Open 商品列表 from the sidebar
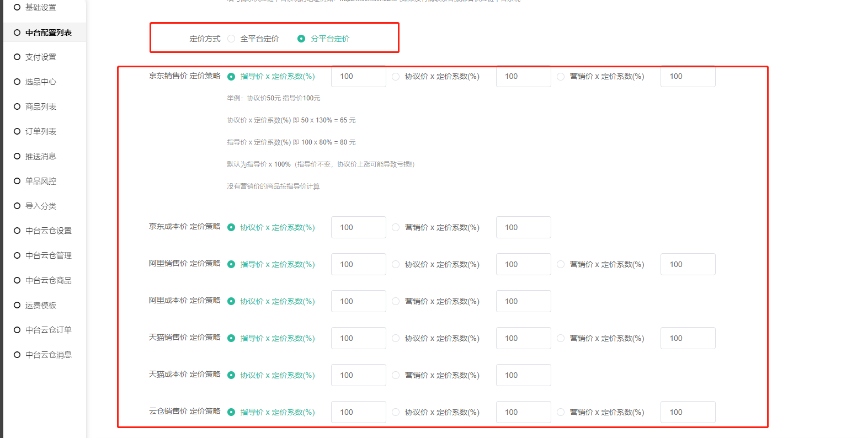This screenshot has height=438, width=868. [40, 106]
